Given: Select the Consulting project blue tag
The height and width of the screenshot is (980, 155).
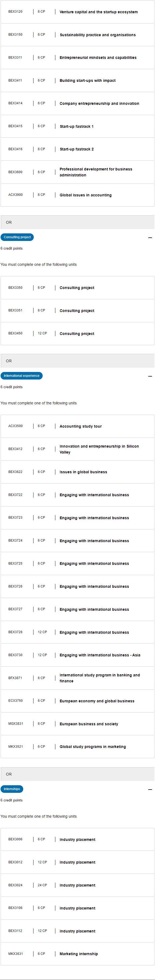Looking at the screenshot, I should pyautogui.click(x=17, y=237).
